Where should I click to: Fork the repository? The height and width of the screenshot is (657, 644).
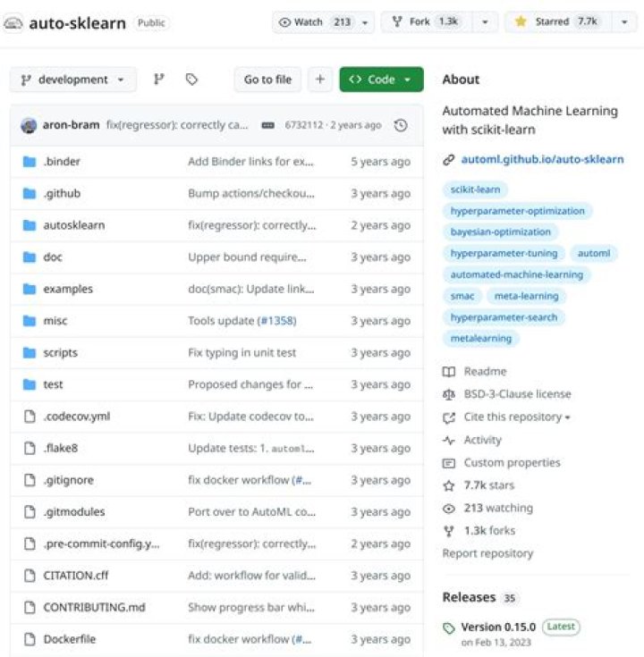click(427, 21)
